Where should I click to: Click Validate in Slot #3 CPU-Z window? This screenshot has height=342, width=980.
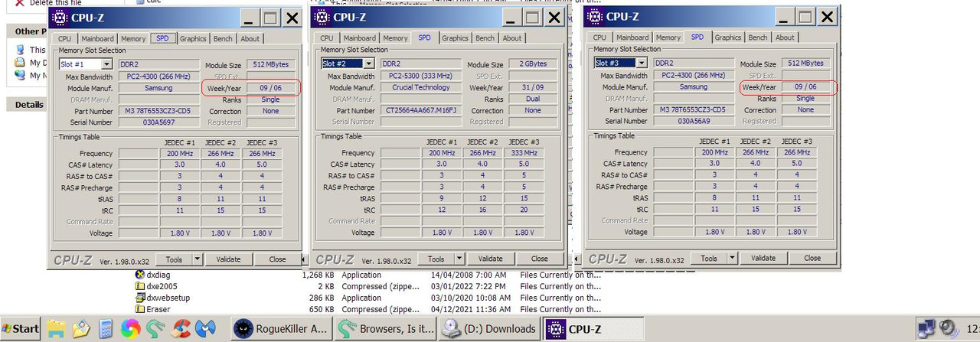764,258
